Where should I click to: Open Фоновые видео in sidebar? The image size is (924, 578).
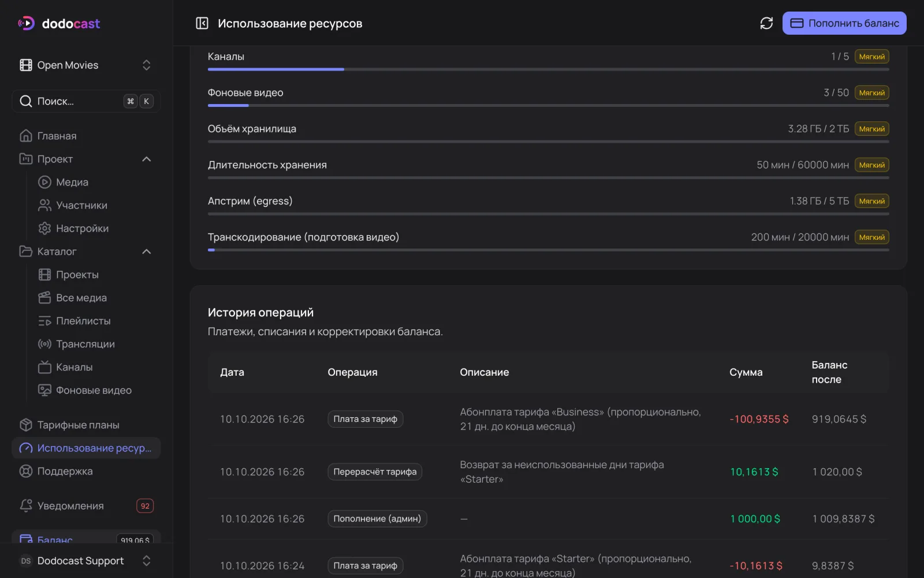coord(95,390)
